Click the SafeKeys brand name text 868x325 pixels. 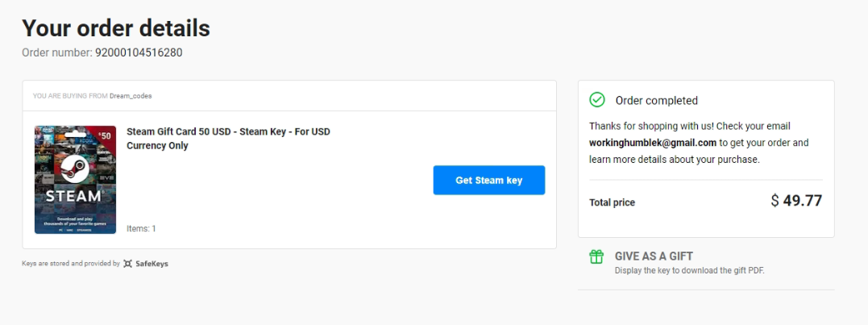(152, 264)
